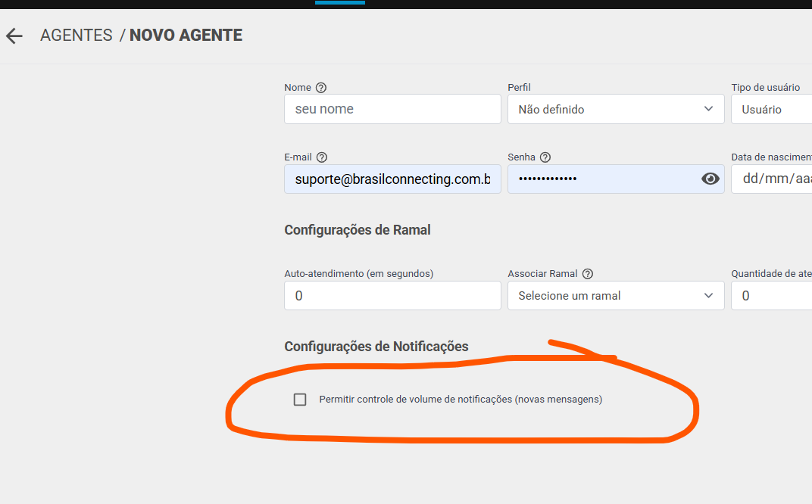812x504 pixels.
Task: Enable notification volume control checkbox
Action: (x=300, y=400)
